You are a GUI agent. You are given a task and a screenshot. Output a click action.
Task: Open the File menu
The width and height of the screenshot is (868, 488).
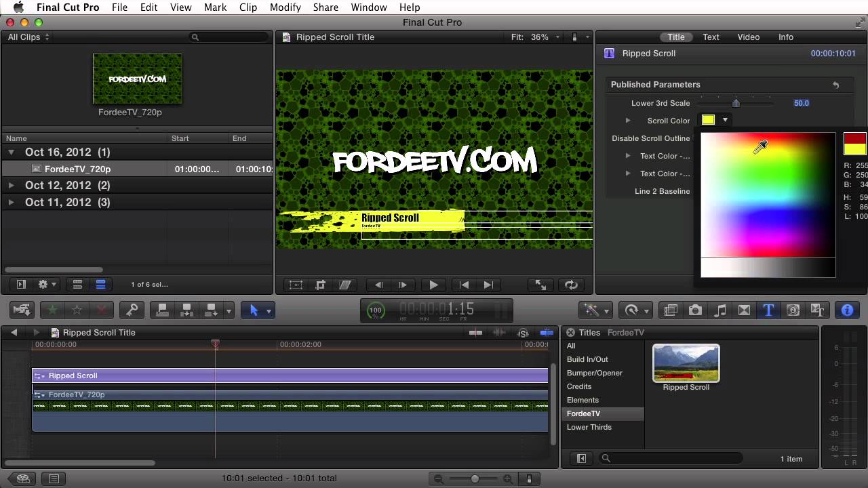119,7
